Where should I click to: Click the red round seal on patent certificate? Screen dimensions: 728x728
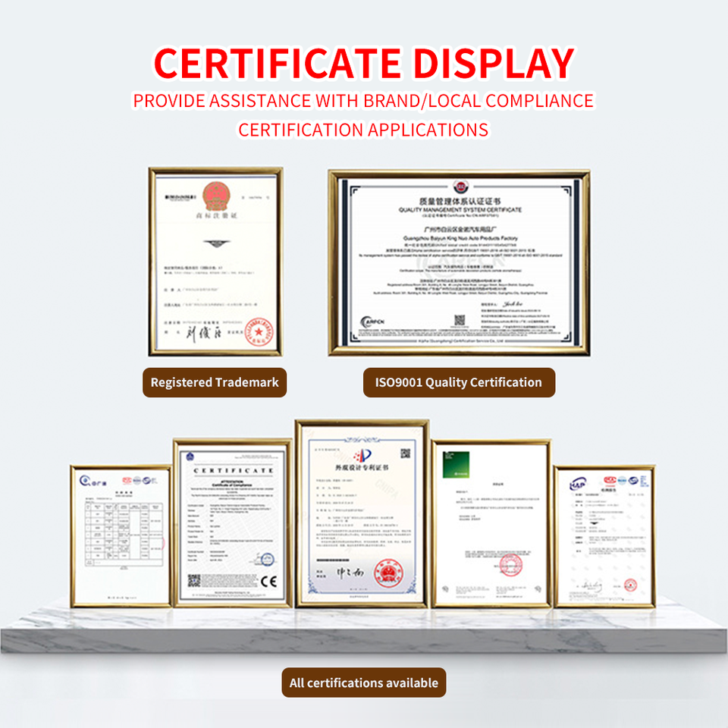point(388,574)
